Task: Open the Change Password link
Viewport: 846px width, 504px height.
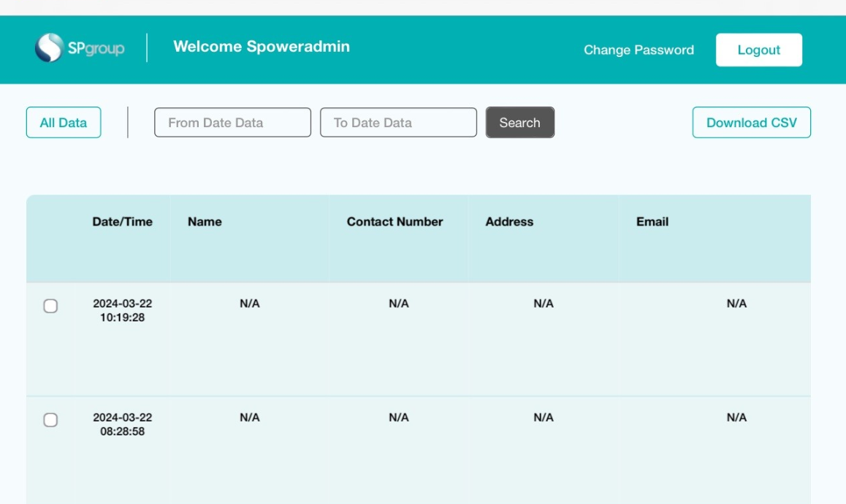Action: point(639,50)
